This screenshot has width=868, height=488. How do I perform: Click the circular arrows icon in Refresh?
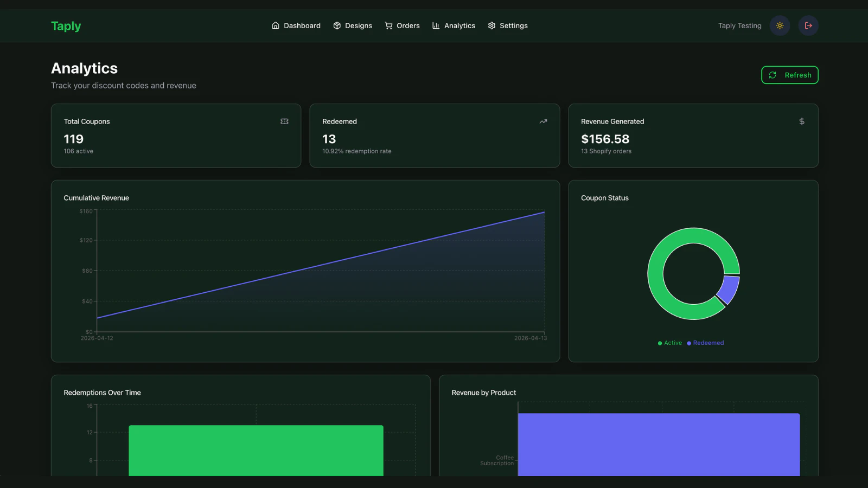773,75
